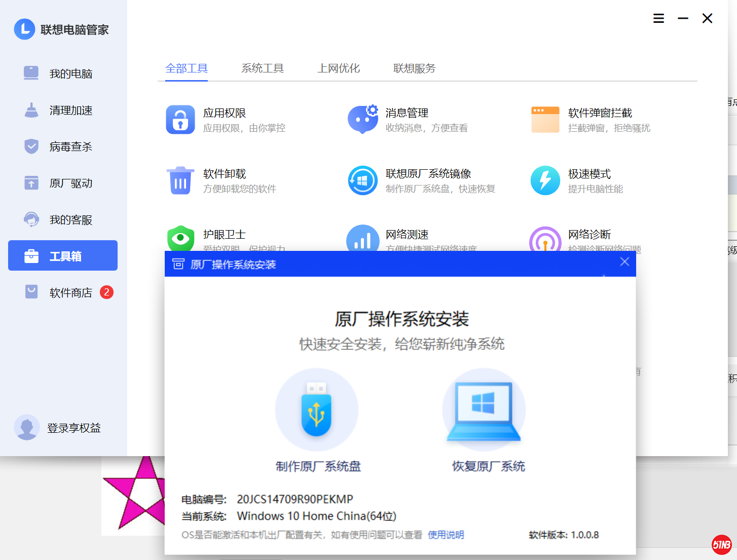The height and width of the screenshot is (560, 737).
Task: Go to 我的电脑 in sidebar
Action: (70, 74)
